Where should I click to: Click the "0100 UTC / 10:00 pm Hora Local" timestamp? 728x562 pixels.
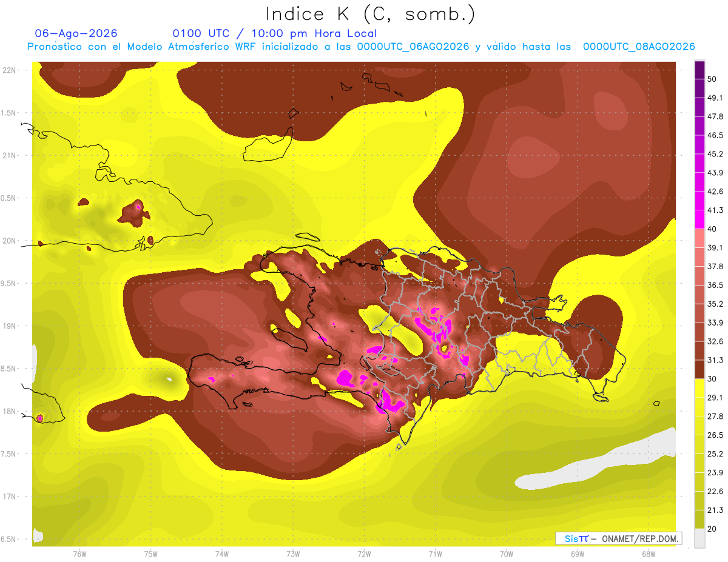tap(275, 33)
